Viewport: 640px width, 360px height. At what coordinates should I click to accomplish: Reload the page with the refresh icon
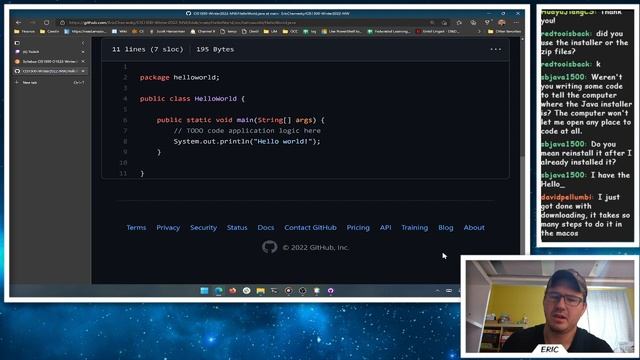[47, 23]
